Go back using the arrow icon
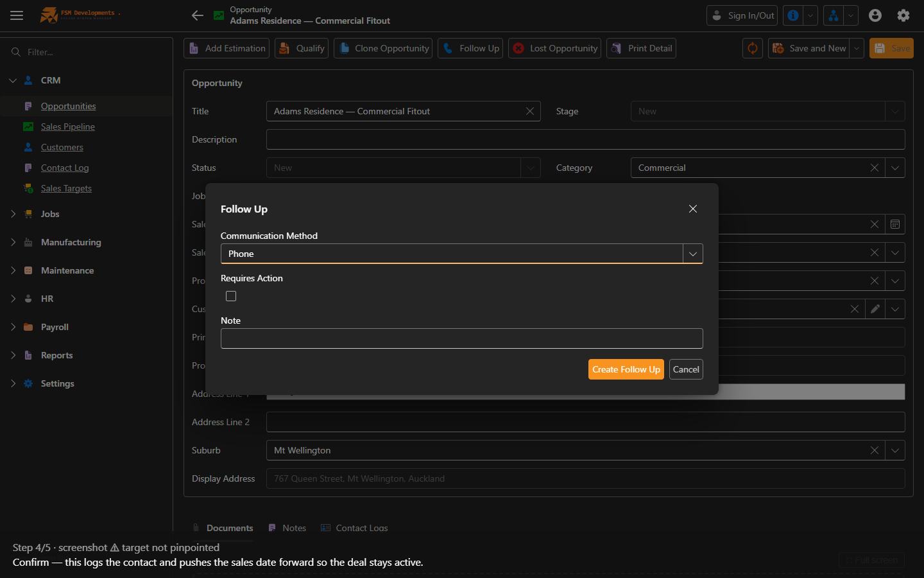Image resolution: width=924 pixels, height=578 pixels. (198, 15)
